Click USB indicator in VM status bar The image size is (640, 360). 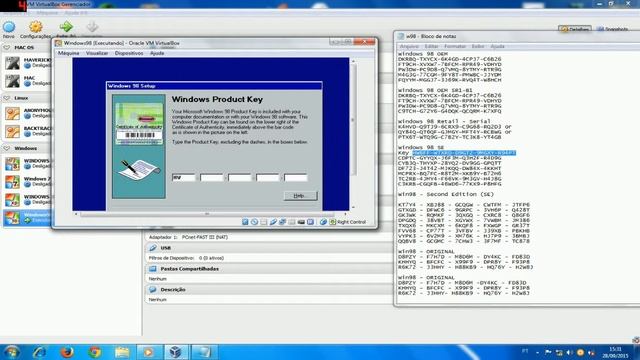click(273, 222)
